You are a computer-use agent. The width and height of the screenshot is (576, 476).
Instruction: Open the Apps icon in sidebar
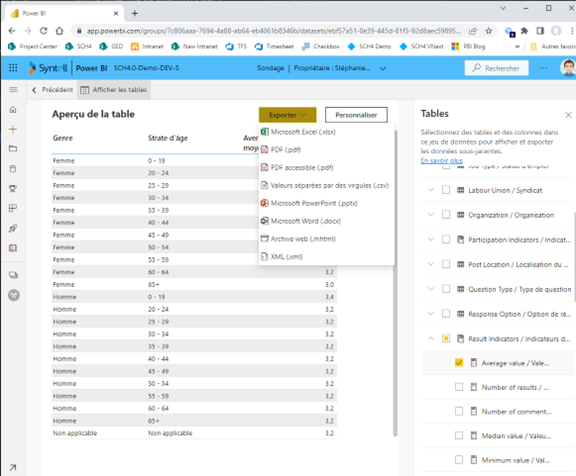13,208
